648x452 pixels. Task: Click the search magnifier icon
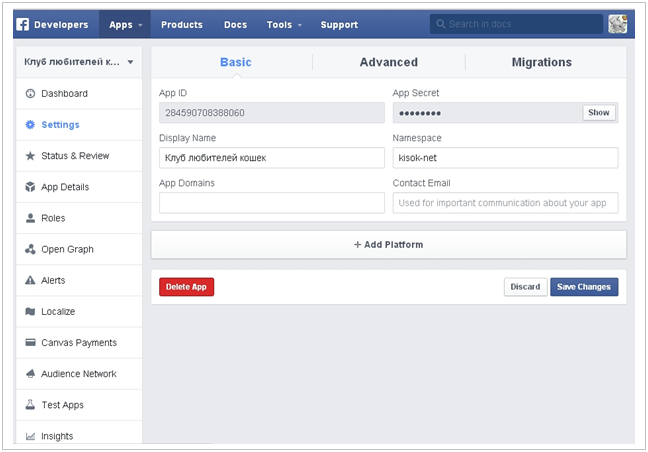pos(441,24)
